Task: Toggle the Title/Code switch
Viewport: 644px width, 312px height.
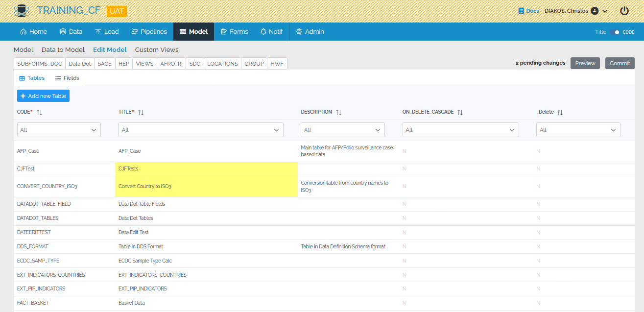Action: click(615, 32)
